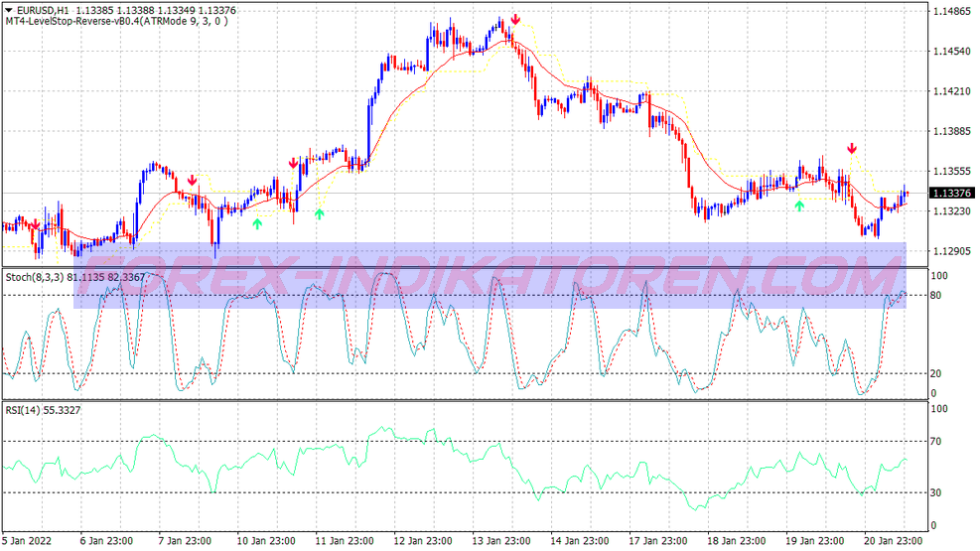Click the Stochastic 80 level scale value
980x551 pixels.
click(937, 295)
